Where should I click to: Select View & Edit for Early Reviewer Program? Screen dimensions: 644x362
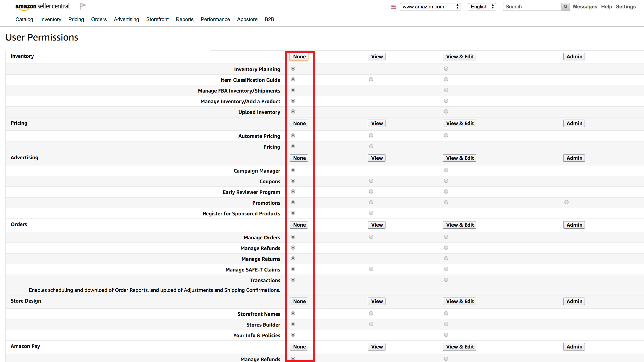tap(446, 191)
